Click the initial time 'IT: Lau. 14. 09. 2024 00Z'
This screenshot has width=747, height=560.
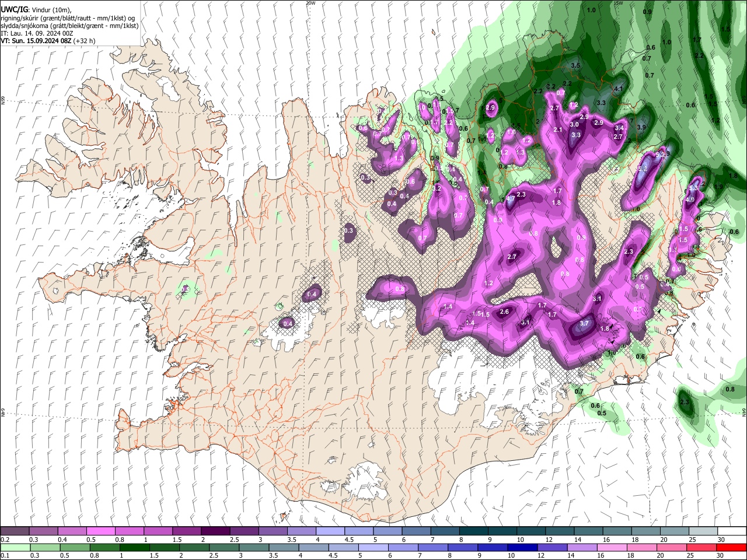(37, 33)
